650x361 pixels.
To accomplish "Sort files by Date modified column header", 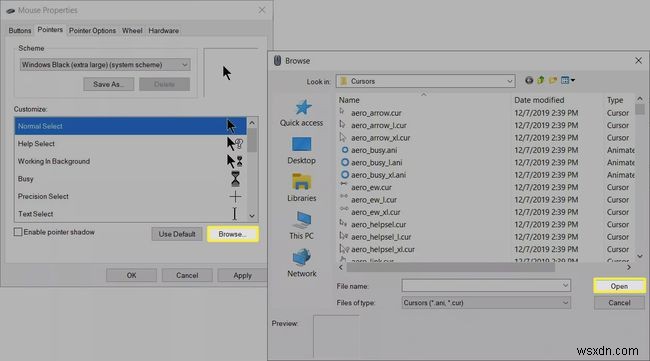I will click(x=557, y=100).
